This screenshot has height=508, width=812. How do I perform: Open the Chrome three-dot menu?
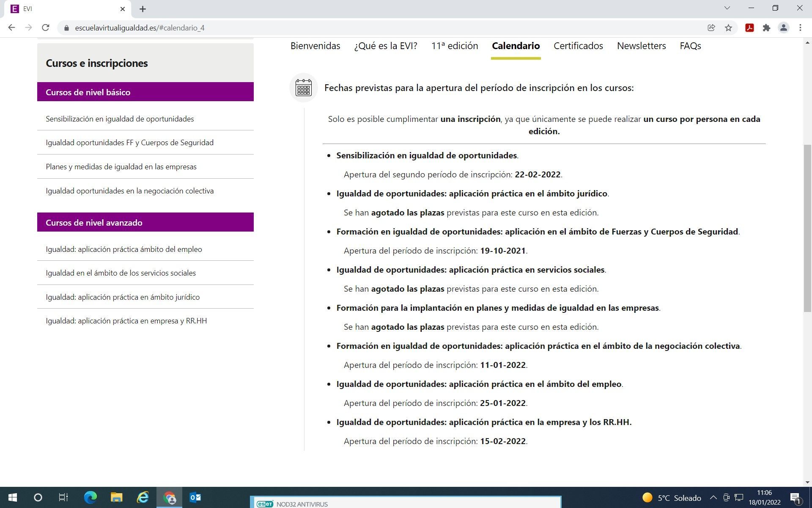(x=800, y=28)
